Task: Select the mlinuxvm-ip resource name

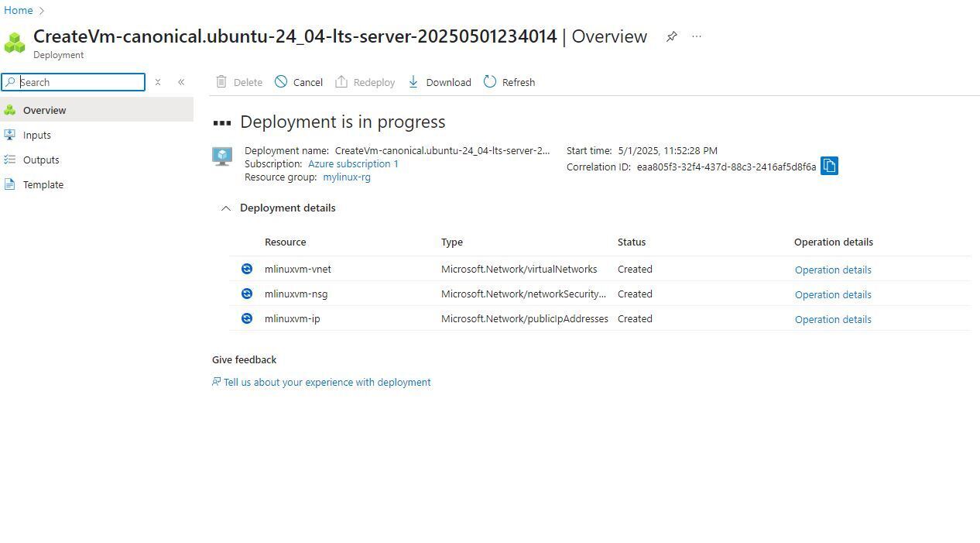Action: pyautogui.click(x=292, y=318)
